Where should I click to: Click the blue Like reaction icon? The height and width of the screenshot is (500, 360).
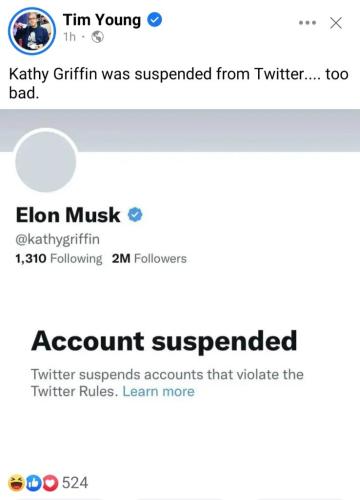[34, 483]
